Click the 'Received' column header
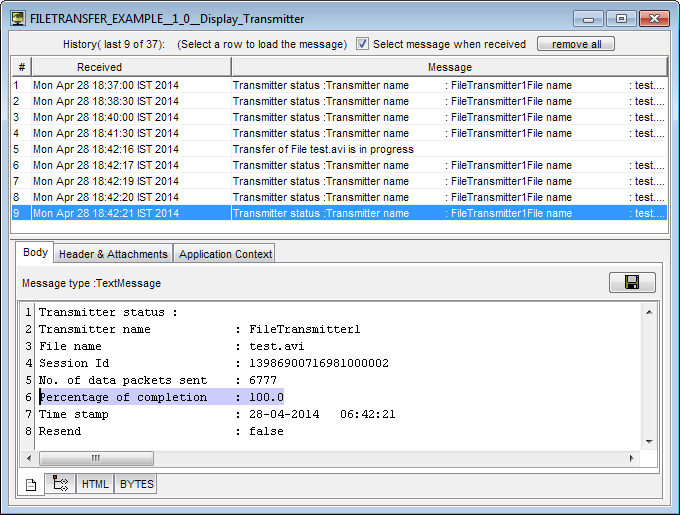The width and height of the screenshot is (680, 515). (x=131, y=66)
